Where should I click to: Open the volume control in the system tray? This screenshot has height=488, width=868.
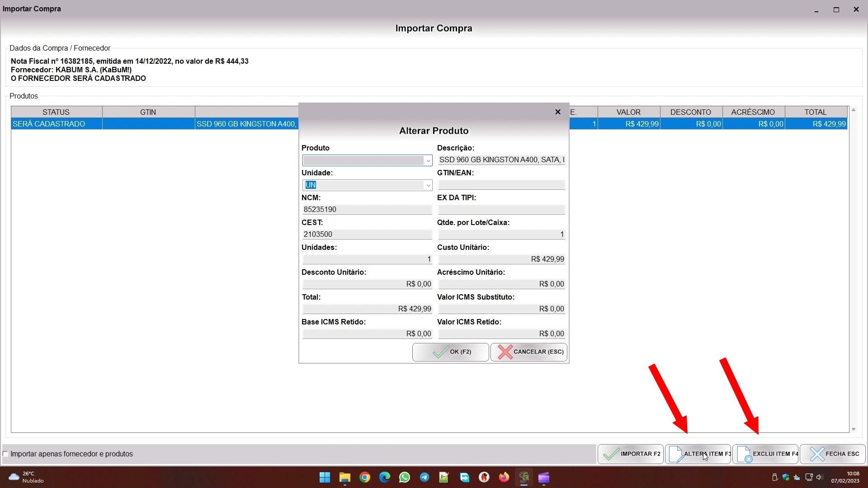pos(820,477)
